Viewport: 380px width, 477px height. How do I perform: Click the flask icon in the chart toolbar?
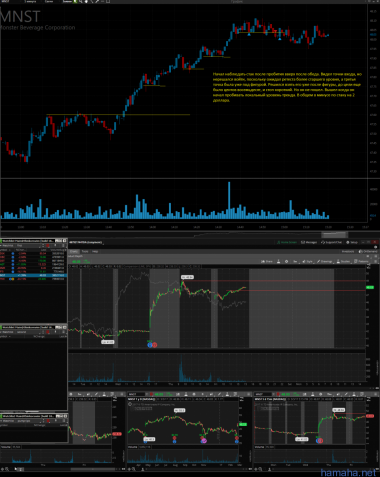[279, 261]
